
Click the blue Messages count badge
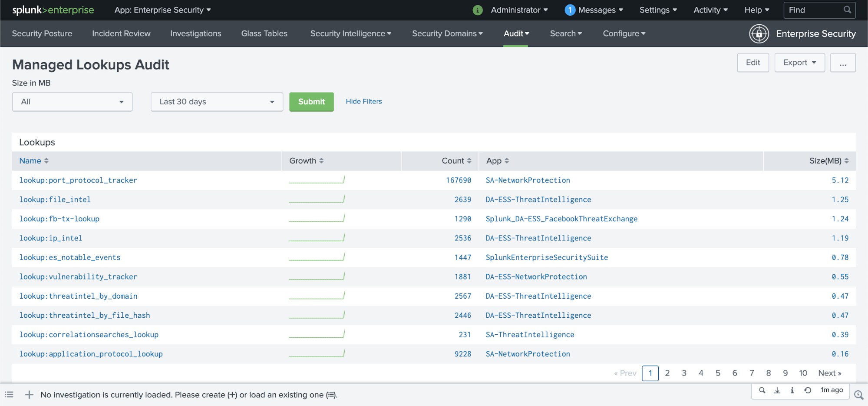click(570, 10)
